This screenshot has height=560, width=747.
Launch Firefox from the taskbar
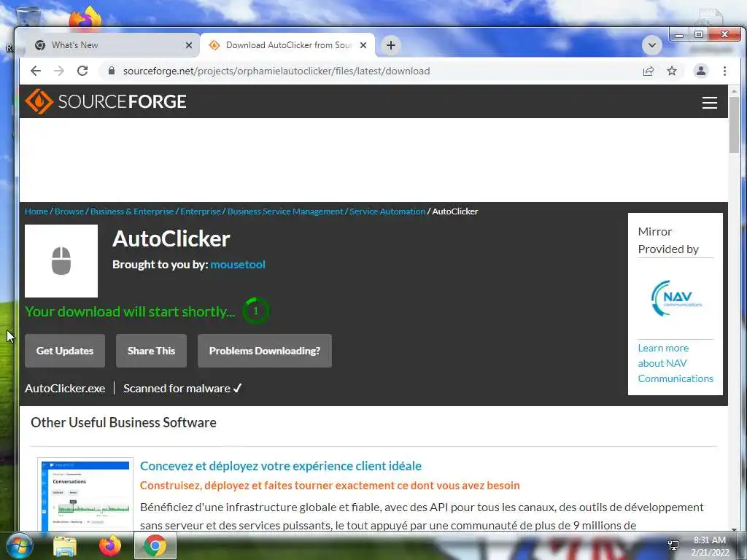(x=109, y=545)
